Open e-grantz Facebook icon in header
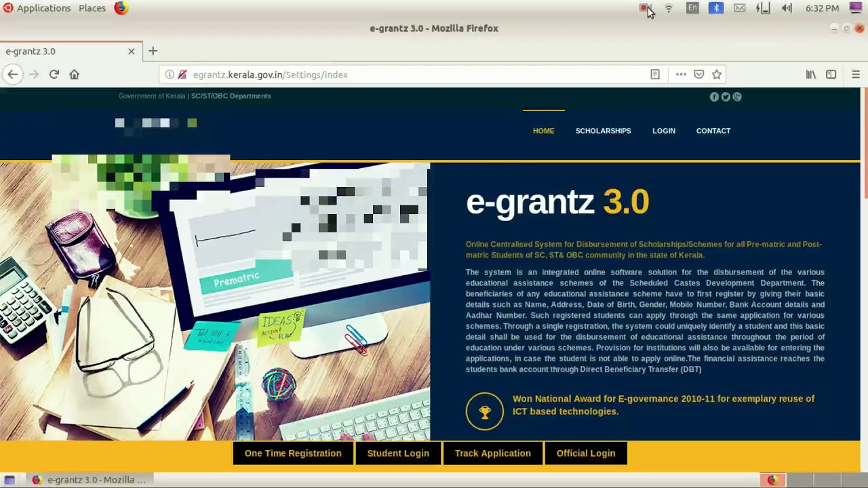This screenshot has width=868, height=488. pos(714,97)
